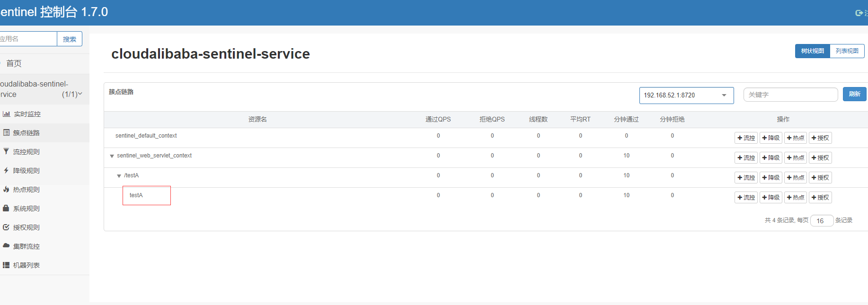The height and width of the screenshot is (305, 868).
Task: Select the sentinel_default_context resource name
Action: tap(146, 136)
